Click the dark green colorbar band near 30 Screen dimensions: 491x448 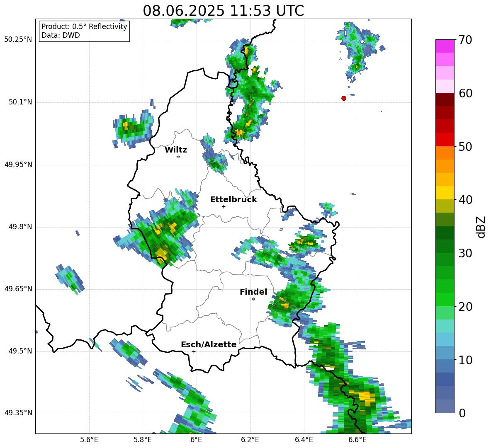click(x=445, y=246)
